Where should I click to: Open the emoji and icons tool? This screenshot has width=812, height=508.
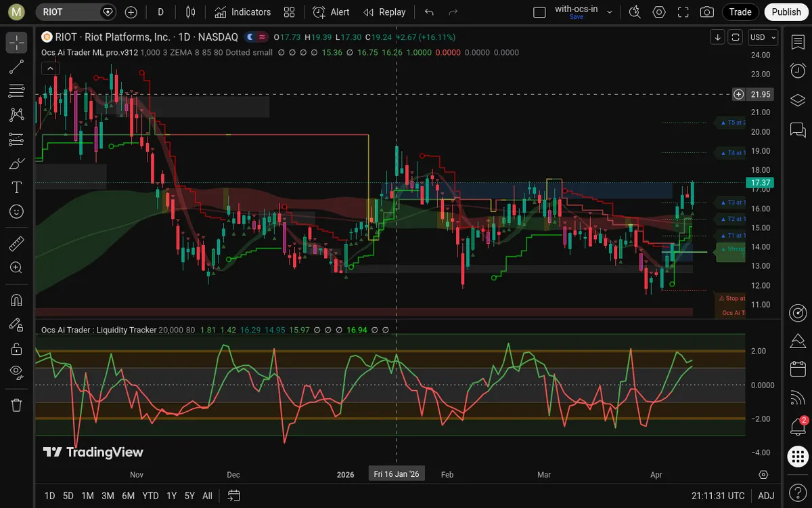[17, 212]
